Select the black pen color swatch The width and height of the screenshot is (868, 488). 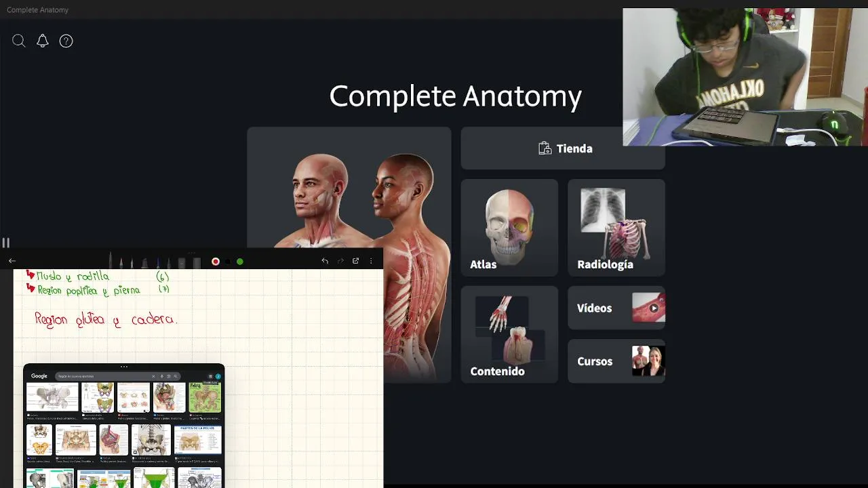point(228,262)
